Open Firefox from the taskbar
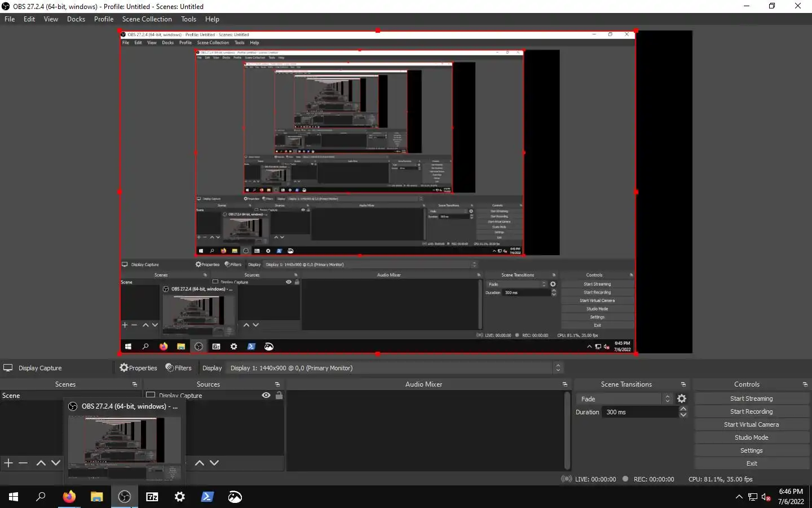 tap(69, 497)
